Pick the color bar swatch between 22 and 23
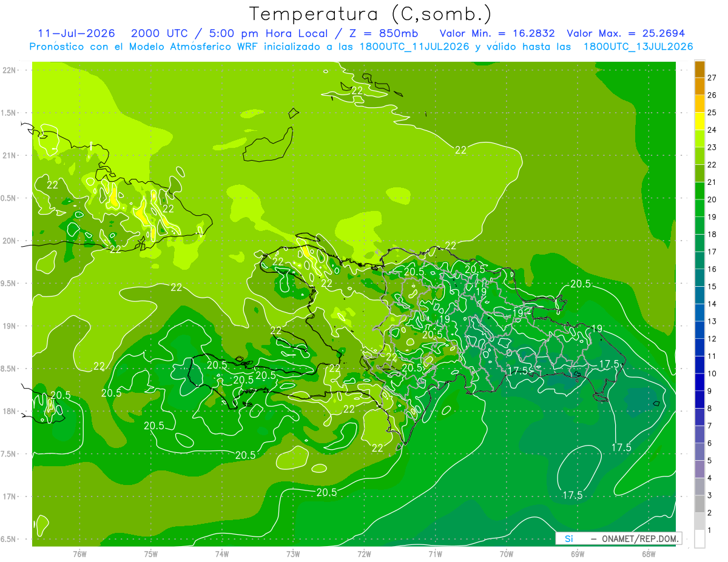728x562 pixels. (x=699, y=156)
